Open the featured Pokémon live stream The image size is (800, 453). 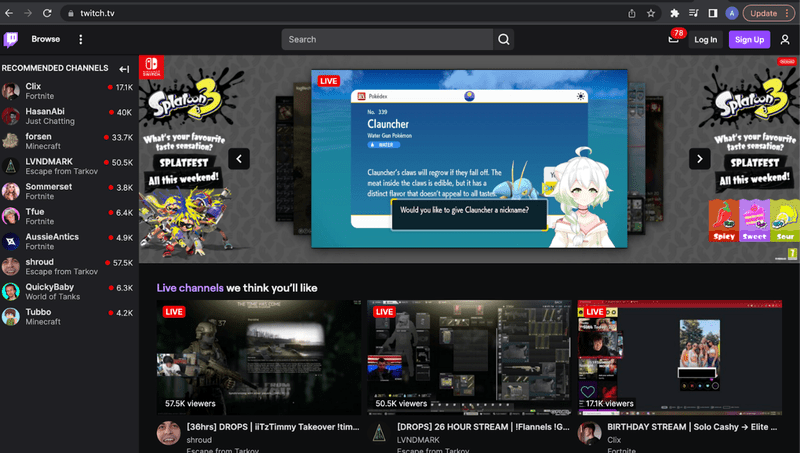coord(469,159)
